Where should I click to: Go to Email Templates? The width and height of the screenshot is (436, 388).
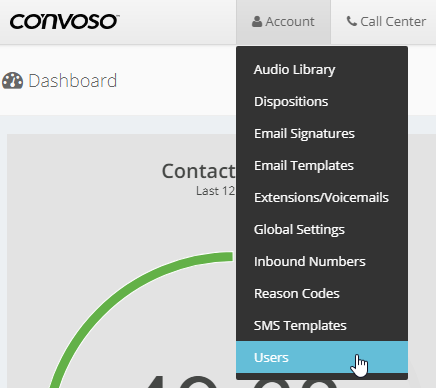(322, 166)
